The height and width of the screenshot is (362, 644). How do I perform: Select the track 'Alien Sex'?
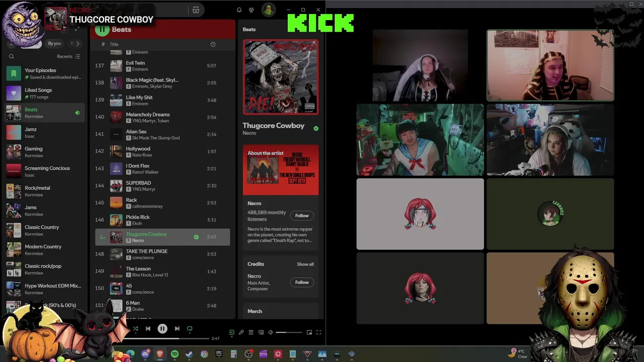point(163,134)
